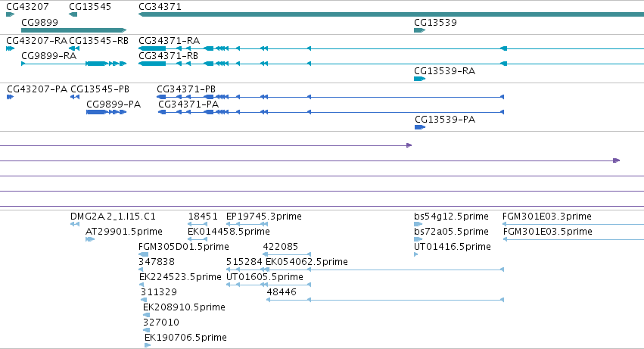Click EST label EK208910.5prime
Image resolution: width=644 pixels, height=349 pixels.
184,307
